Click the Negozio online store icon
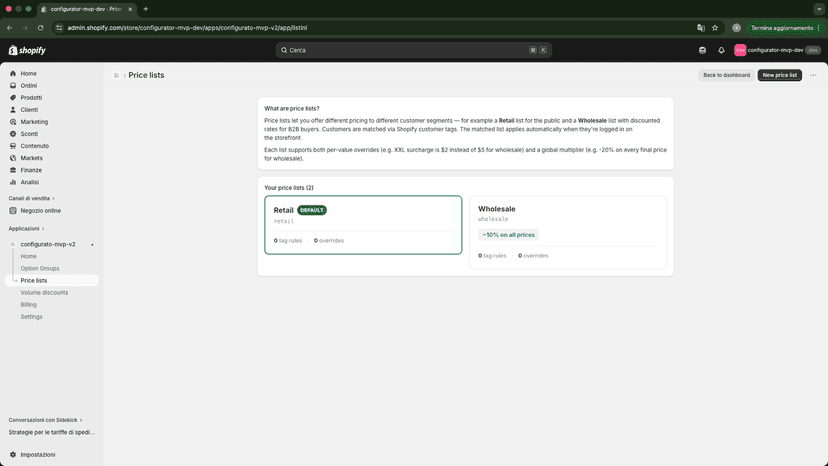The width and height of the screenshot is (828, 466). pyautogui.click(x=13, y=211)
